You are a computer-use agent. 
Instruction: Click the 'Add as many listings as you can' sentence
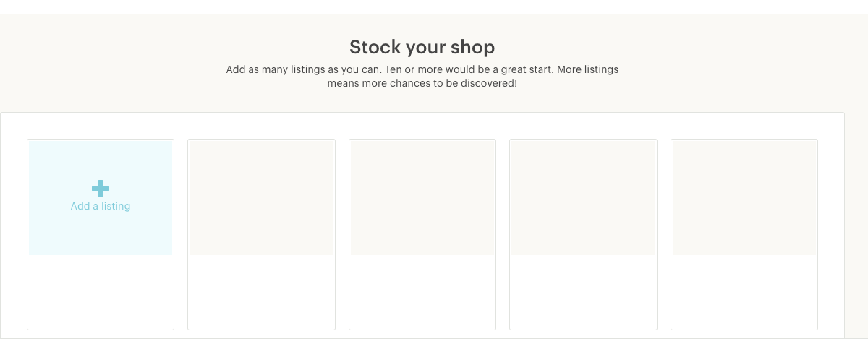pos(304,70)
